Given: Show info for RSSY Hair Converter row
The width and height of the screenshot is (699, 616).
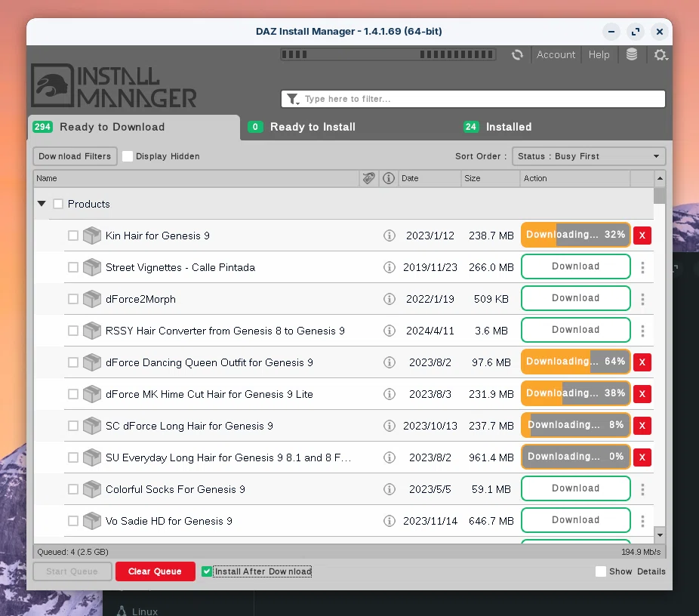Looking at the screenshot, I should click(390, 331).
